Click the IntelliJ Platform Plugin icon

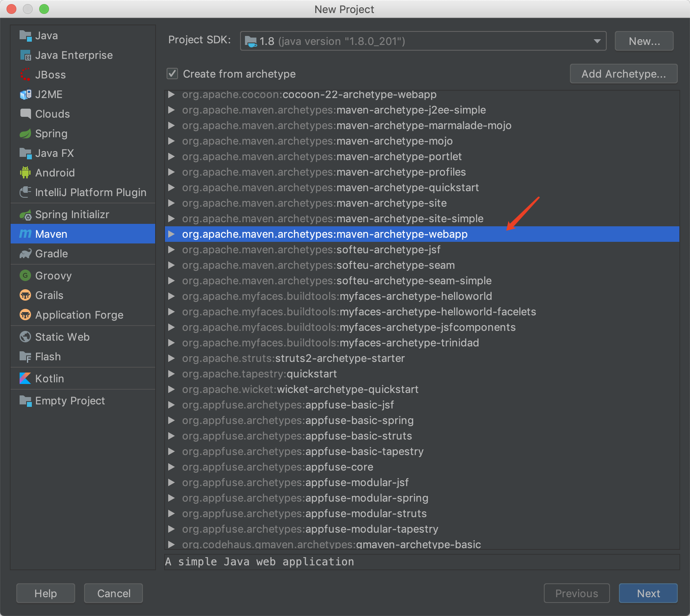[x=25, y=192]
